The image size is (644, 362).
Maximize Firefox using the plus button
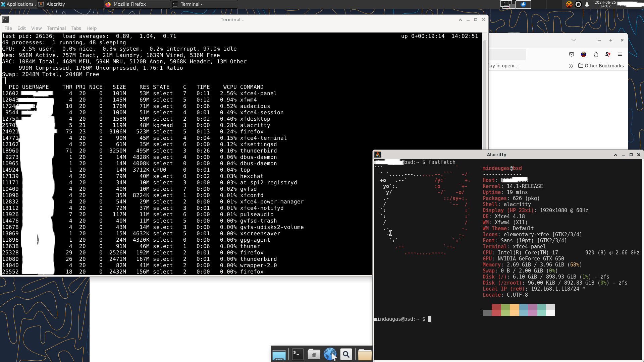611,40
